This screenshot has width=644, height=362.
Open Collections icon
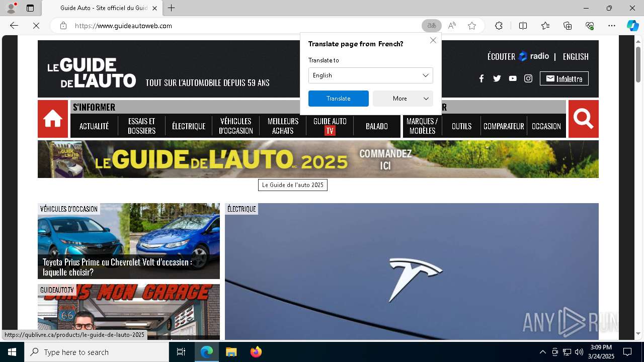tap(568, 26)
